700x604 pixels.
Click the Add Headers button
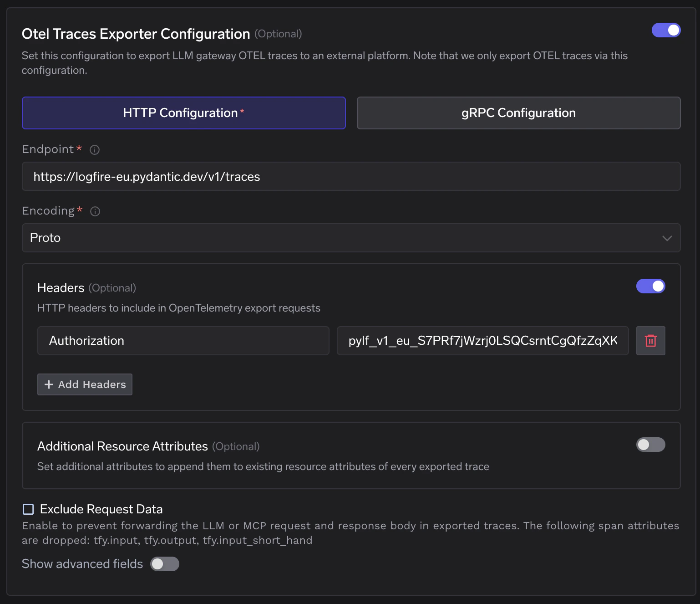[85, 384]
